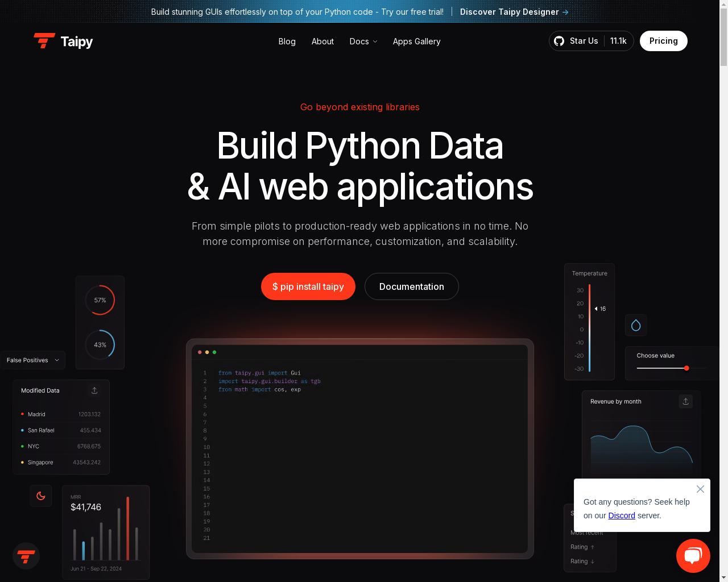Click the GitHub icon in Star Us

pyautogui.click(x=559, y=41)
